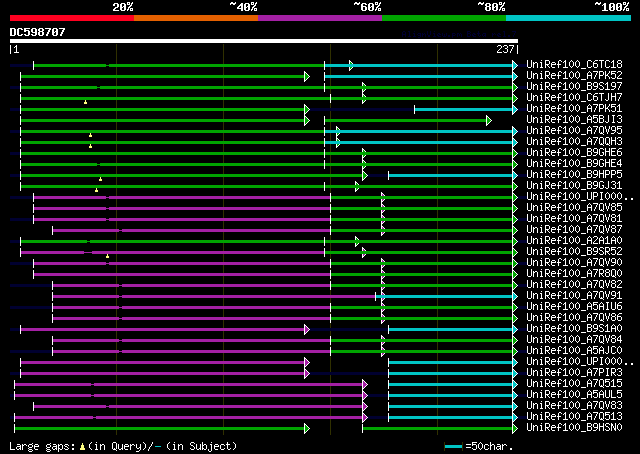
Task: Select the UniRef100_B9GHE6 label
Action: point(574,153)
